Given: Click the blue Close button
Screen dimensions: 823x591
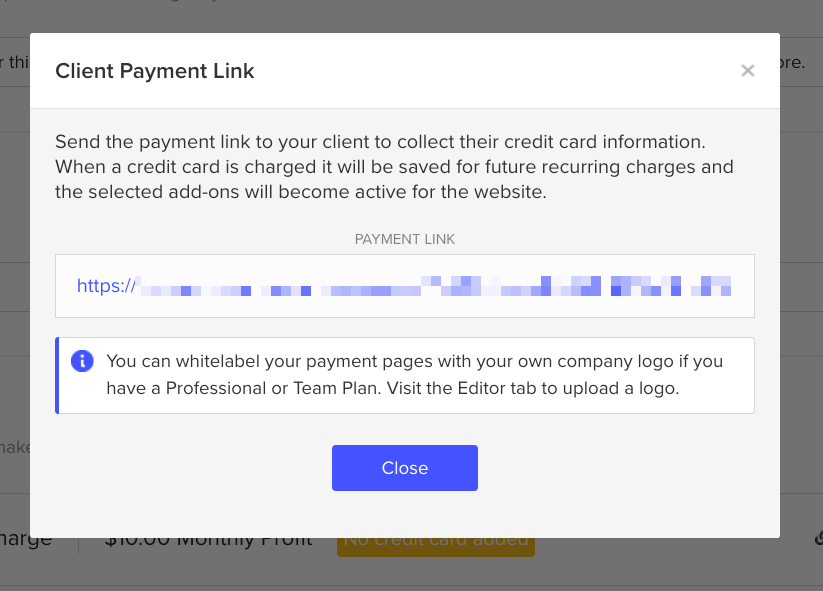Looking at the screenshot, I should coord(404,468).
